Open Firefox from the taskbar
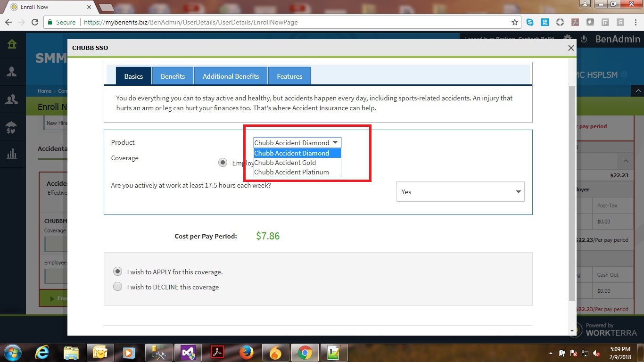The width and height of the screenshot is (644, 362). (246, 353)
